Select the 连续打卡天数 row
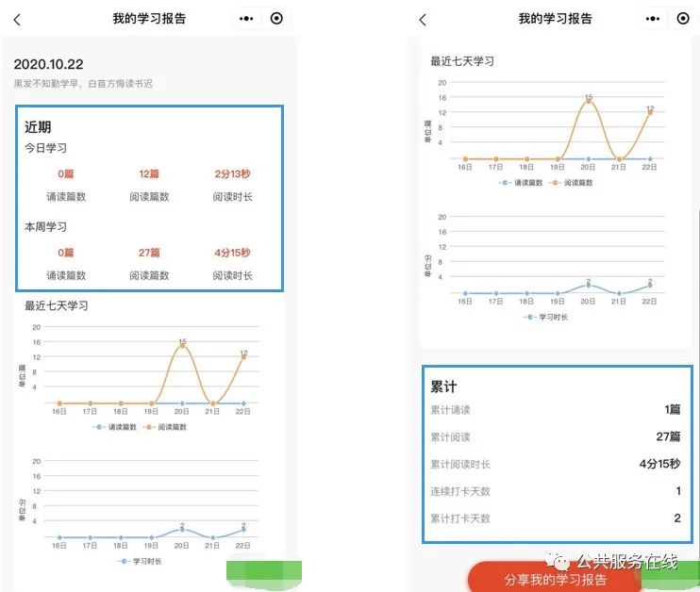Image resolution: width=700 pixels, height=592 pixels. 557,491
